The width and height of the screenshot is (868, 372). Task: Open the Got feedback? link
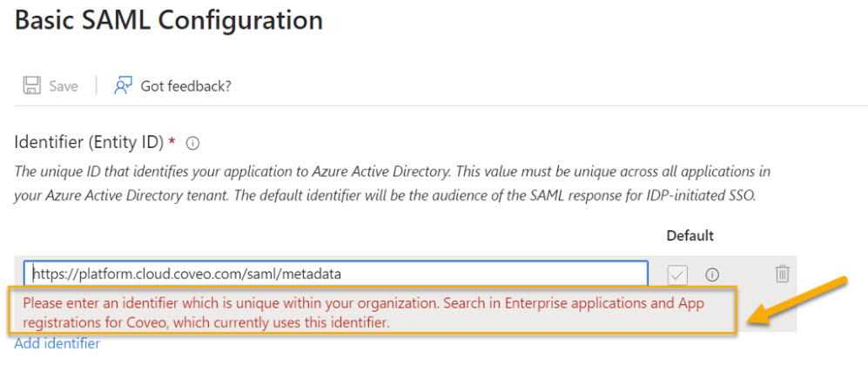pos(185,85)
